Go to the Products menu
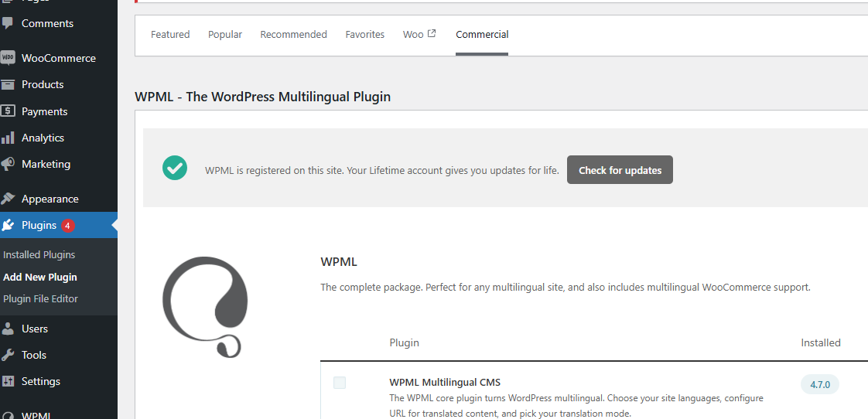The image size is (868, 419). (43, 85)
